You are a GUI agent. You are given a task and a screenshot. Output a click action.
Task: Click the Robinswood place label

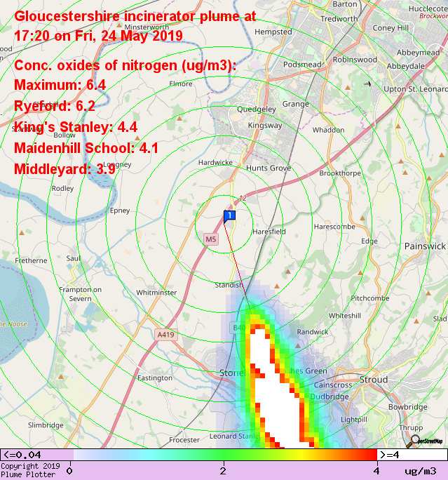click(355, 60)
